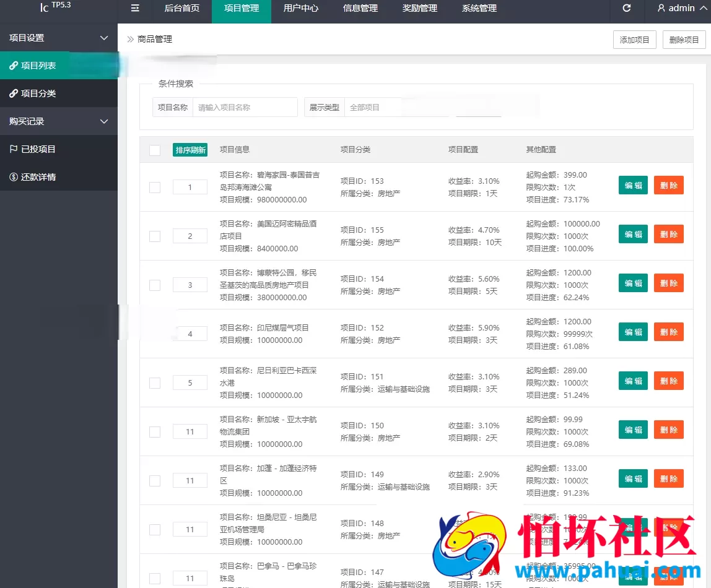The height and width of the screenshot is (588, 711).
Task: Open the 信息管理 top tab
Action: pyautogui.click(x=360, y=8)
